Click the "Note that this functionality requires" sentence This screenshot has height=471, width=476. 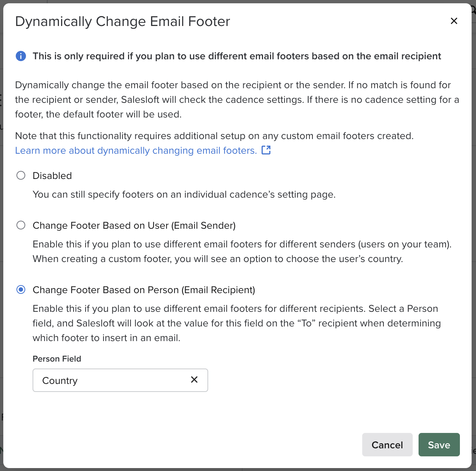tap(214, 136)
